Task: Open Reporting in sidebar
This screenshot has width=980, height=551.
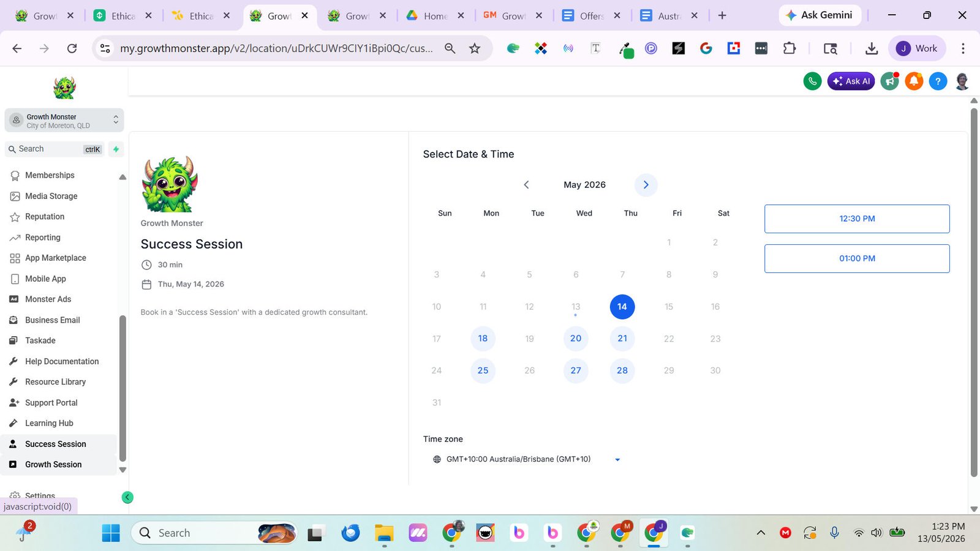Action: (42, 238)
